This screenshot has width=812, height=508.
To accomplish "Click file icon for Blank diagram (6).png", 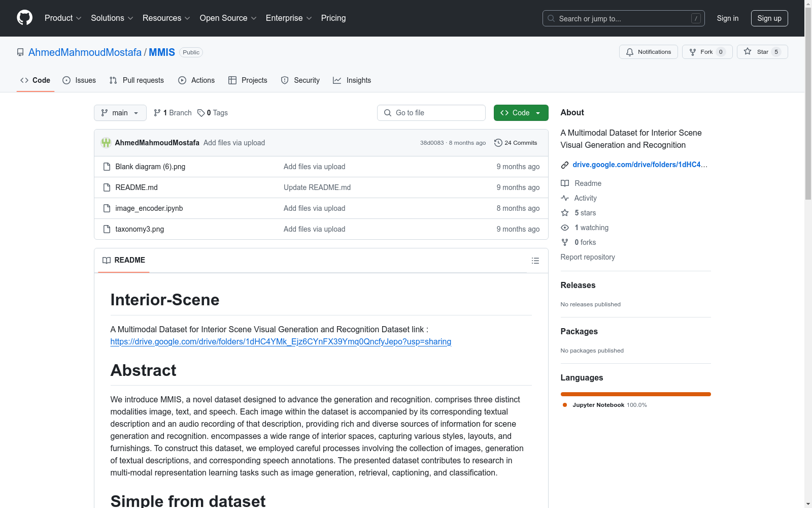I will coord(107,167).
